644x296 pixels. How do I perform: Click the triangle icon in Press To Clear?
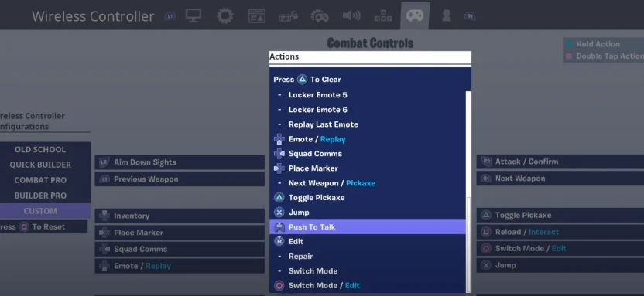(x=303, y=79)
